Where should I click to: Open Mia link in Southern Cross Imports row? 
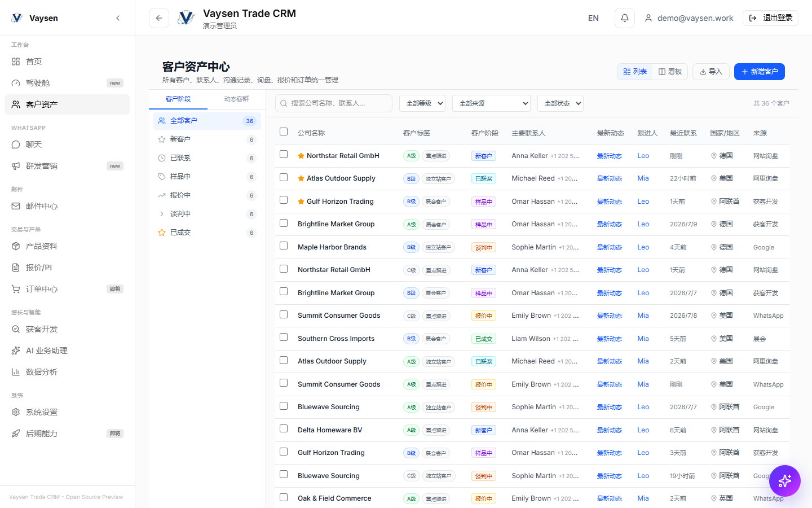[x=643, y=339]
